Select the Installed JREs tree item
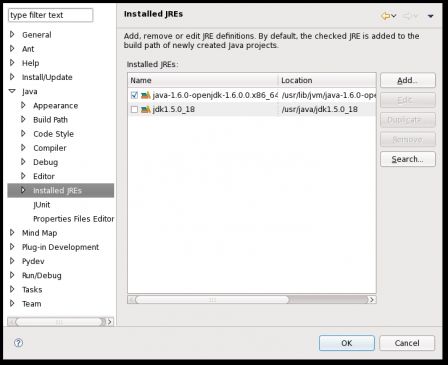This screenshot has height=365, width=448. 57,191
